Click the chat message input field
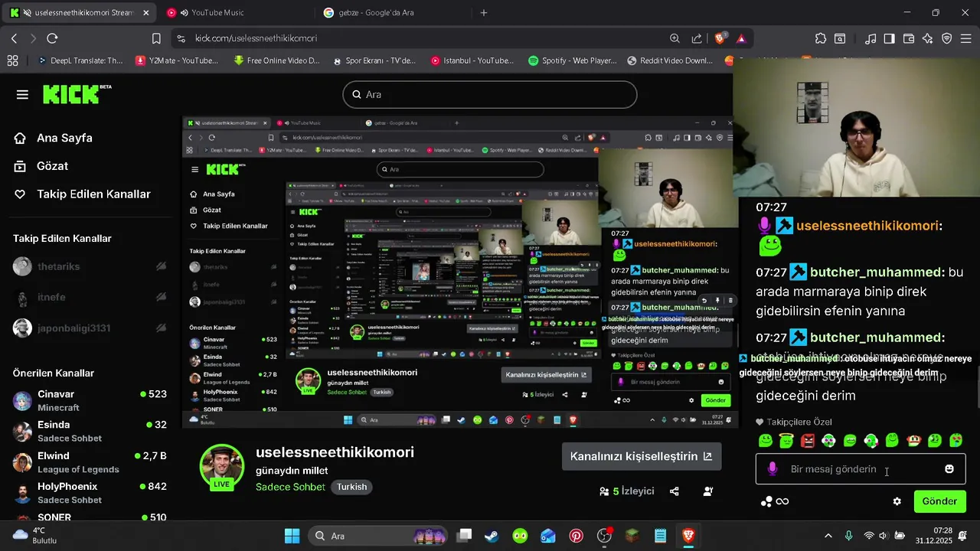 pos(861,469)
